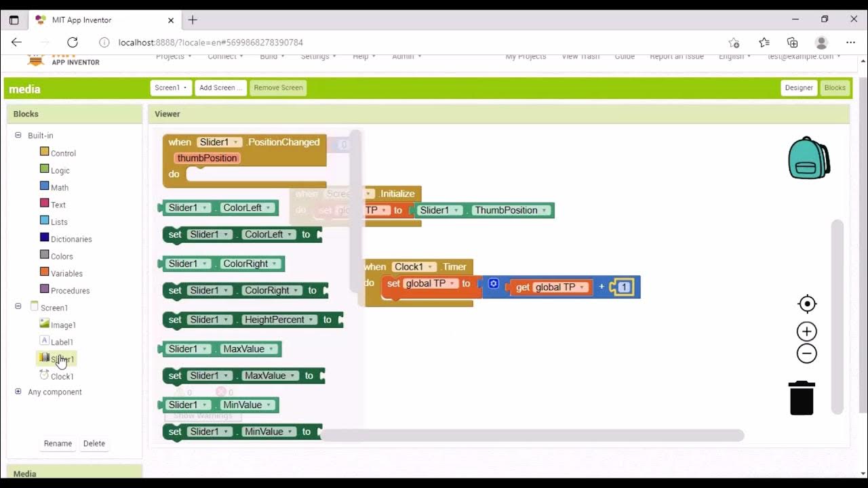This screenshot has height=488, width=868.
Task: Open Screen1 screen selector dropdown
Action: tap(171, 87)
